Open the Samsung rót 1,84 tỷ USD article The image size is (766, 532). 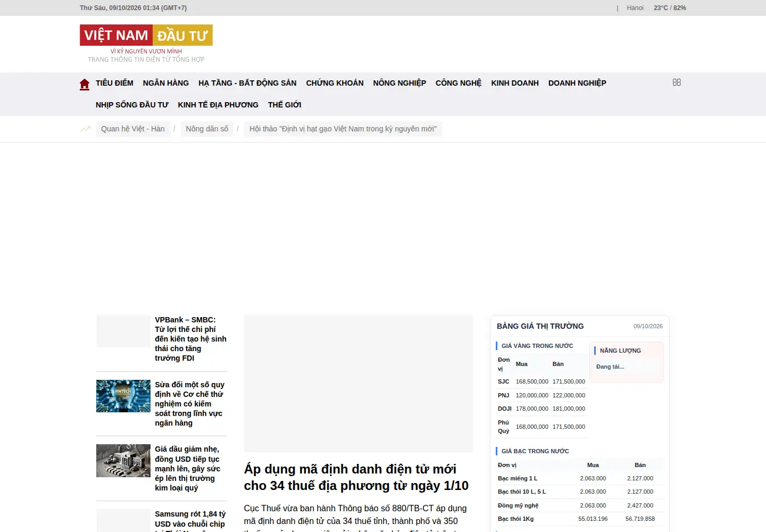[x=191, y=520]
